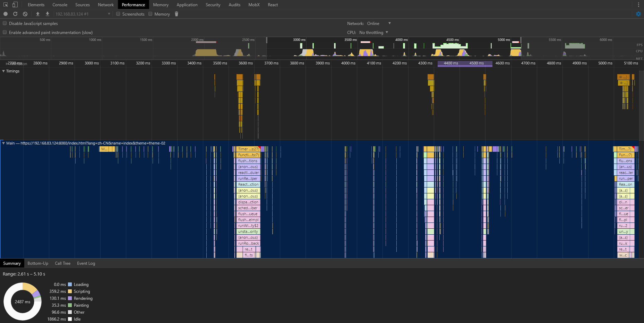644x323 pixels.
Task: Open the React panel tab
Action: tap(273, 5)
